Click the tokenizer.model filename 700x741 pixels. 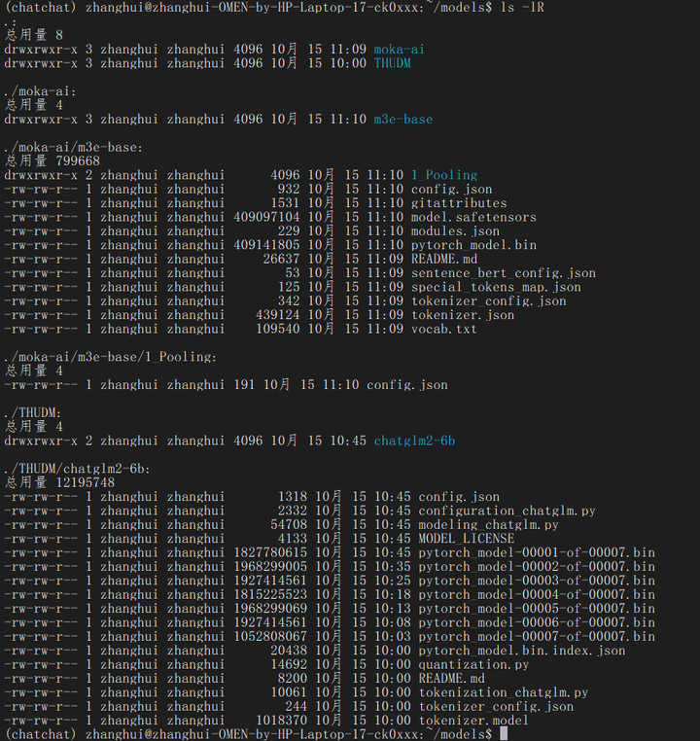[473, 721]
